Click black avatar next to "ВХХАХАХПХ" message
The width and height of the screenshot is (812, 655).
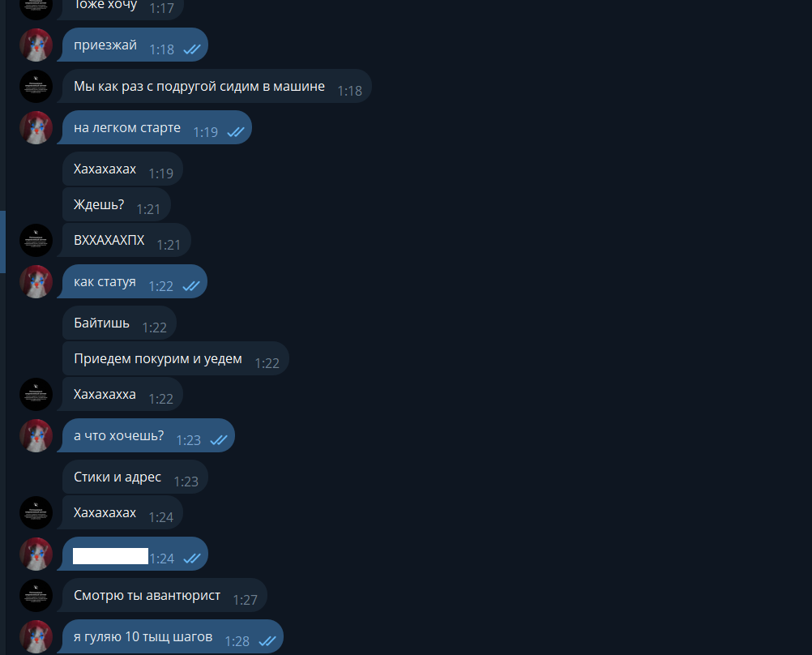tap(36, 241)
